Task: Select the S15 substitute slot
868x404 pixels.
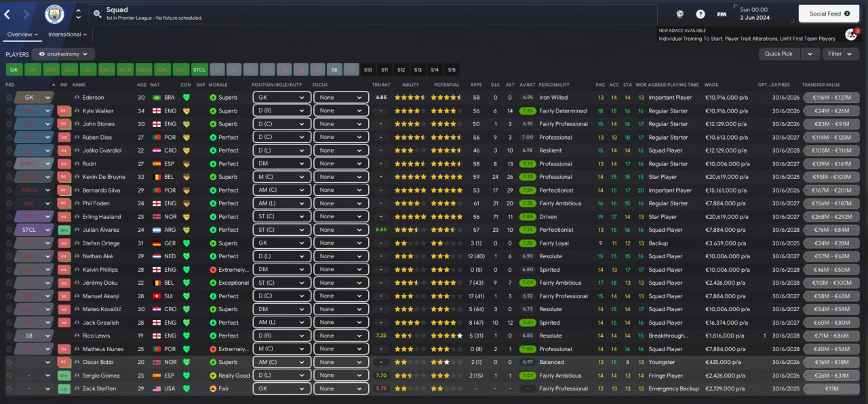Action: click(452, 69)
